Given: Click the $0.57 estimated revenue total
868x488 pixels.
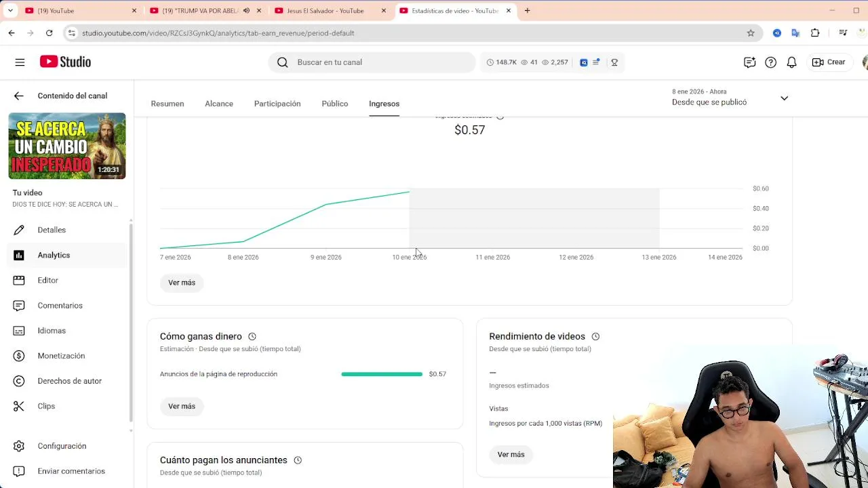Looking at the screenshot, I should point(470,129).
